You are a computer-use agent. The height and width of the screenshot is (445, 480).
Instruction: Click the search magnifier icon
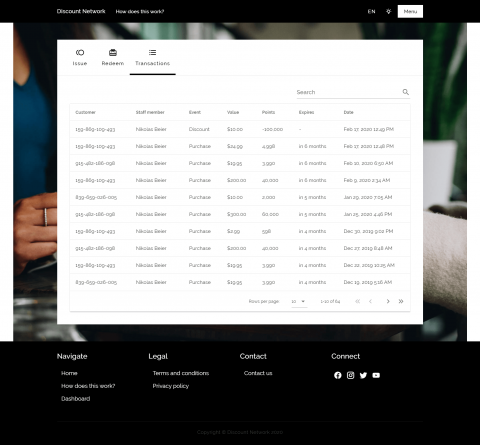click(x=405, y=92)
